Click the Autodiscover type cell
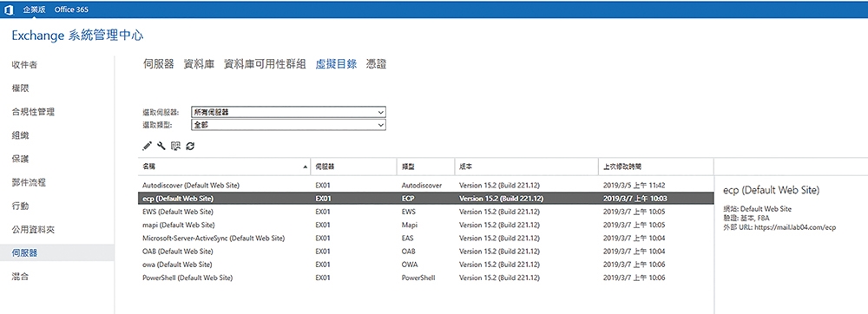Viewport: 868px width, 314px height. (421, 186)
